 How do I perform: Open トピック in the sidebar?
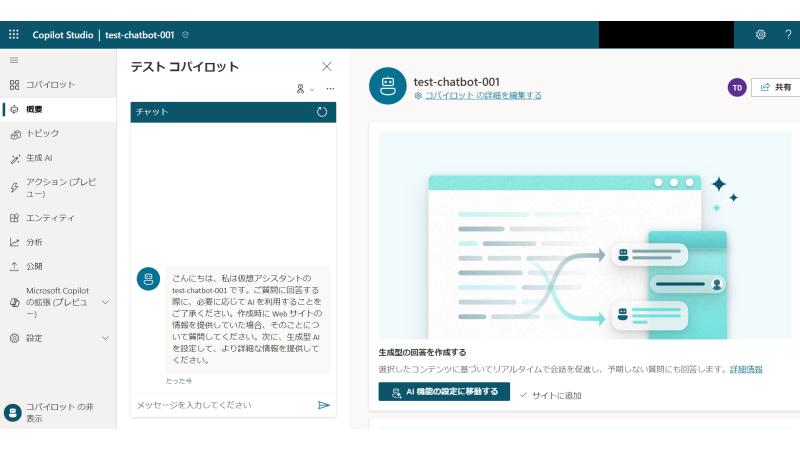(58, 134)
